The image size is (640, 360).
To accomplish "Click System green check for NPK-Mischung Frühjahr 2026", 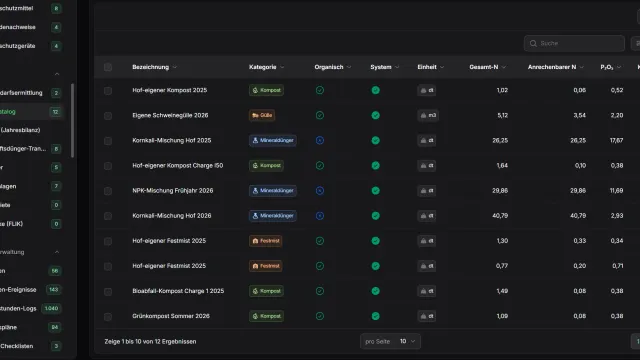I will tap(376, 191).
